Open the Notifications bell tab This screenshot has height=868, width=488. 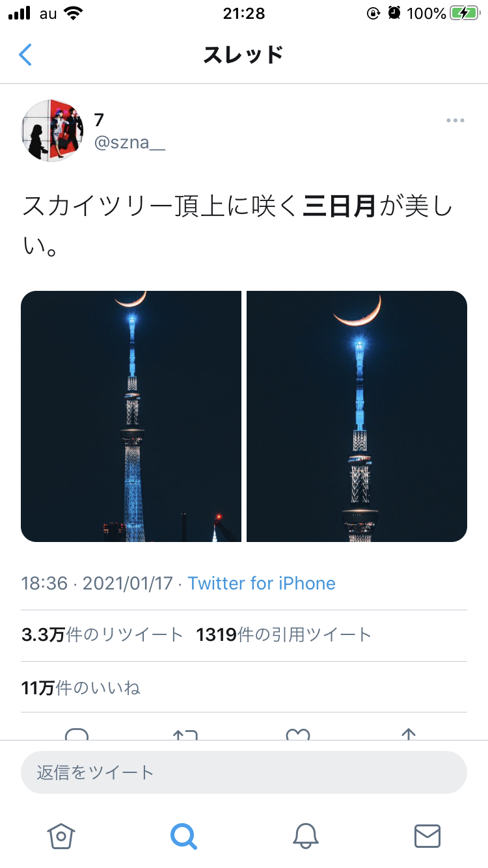click(305, 835)
